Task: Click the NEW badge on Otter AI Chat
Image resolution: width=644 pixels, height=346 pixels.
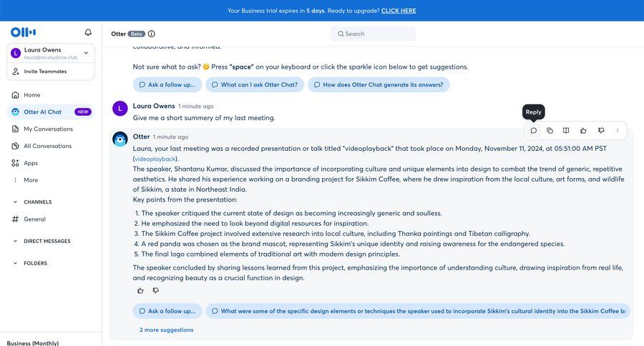Action: point(82,112)
